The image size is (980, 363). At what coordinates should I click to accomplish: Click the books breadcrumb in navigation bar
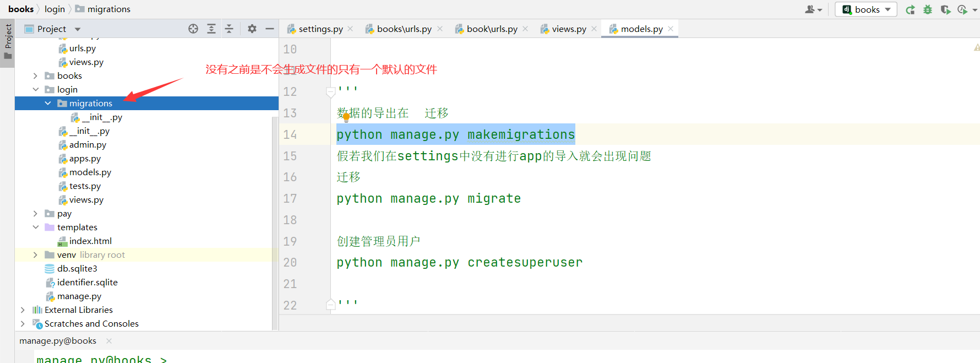pos(21,9)
